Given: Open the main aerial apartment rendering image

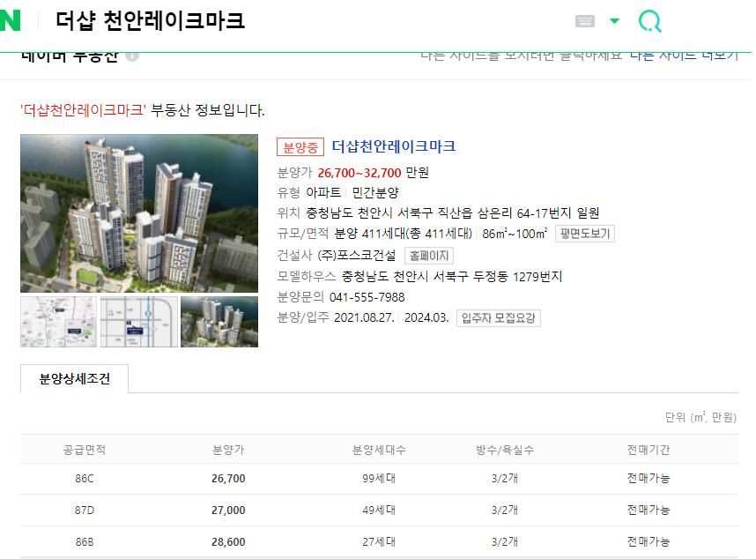Looking at the screenshot, I should pyautogui.click(x=139, y=213).
